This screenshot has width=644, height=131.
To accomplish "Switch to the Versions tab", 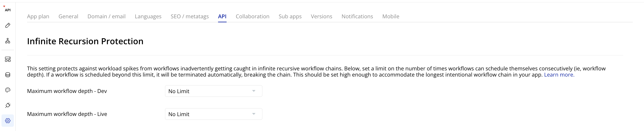I will (x=322, y=16).
